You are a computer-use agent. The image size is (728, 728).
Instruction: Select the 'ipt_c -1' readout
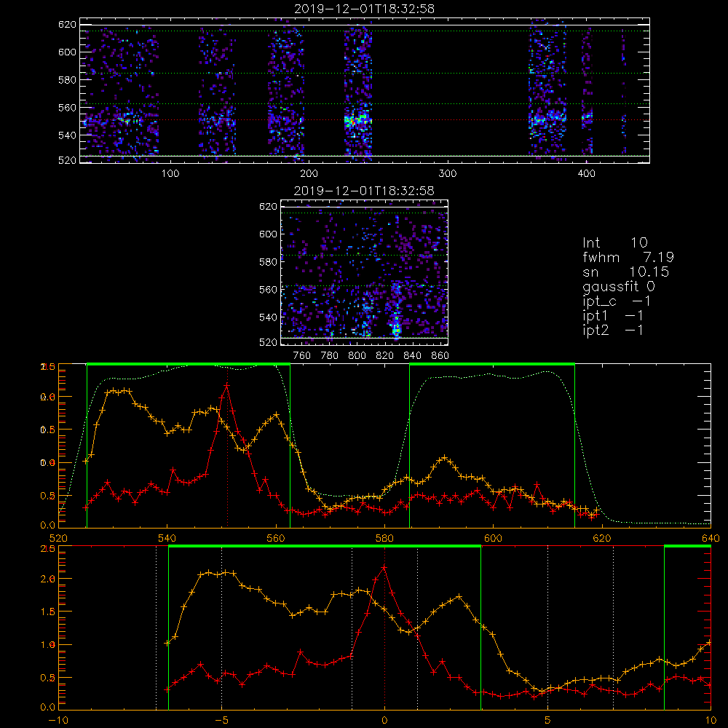coord(617,301)
